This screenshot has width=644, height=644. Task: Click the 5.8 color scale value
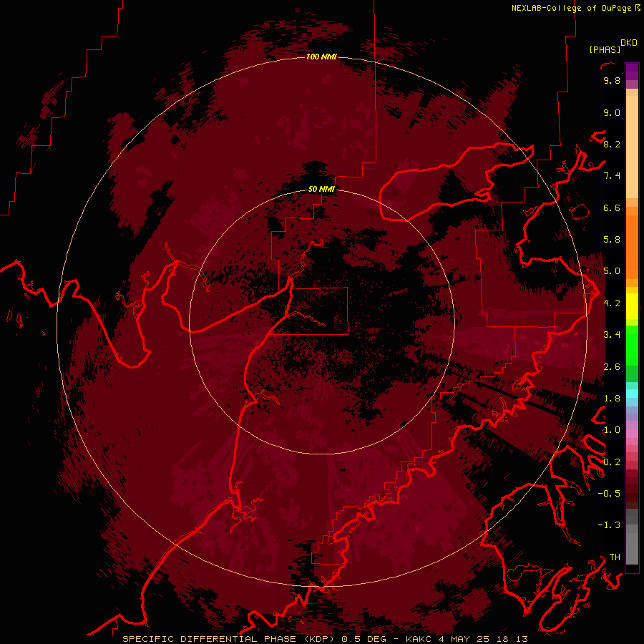coord(612,240)
